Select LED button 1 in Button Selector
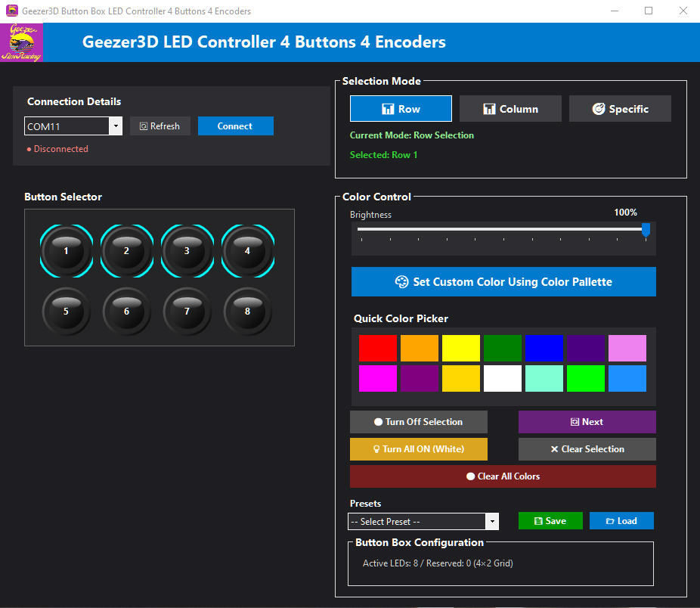Image resolution: width=700 pixels, height=608 pixels. click(x=66, y=250)
